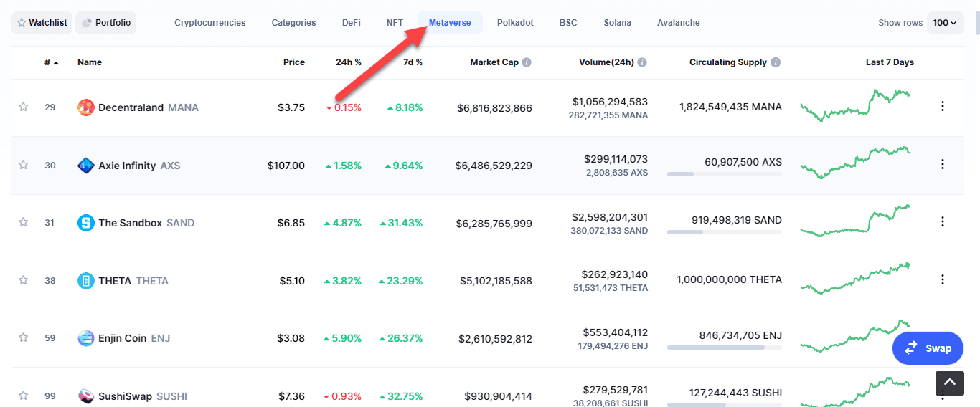Image resolution: width=980 pixels, height=407 pixels.
Task: Open The Sandbox logo icon
Action: [x=86, y=223]
